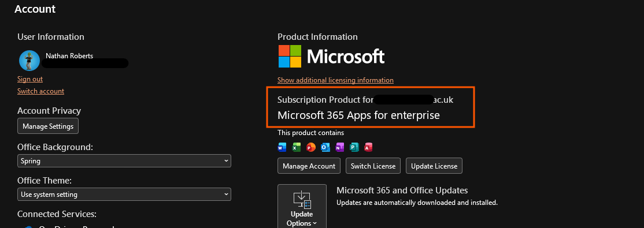The image size is (644, 228).
Task: Open the Office Theme dropdown
Action: [124, 195]
